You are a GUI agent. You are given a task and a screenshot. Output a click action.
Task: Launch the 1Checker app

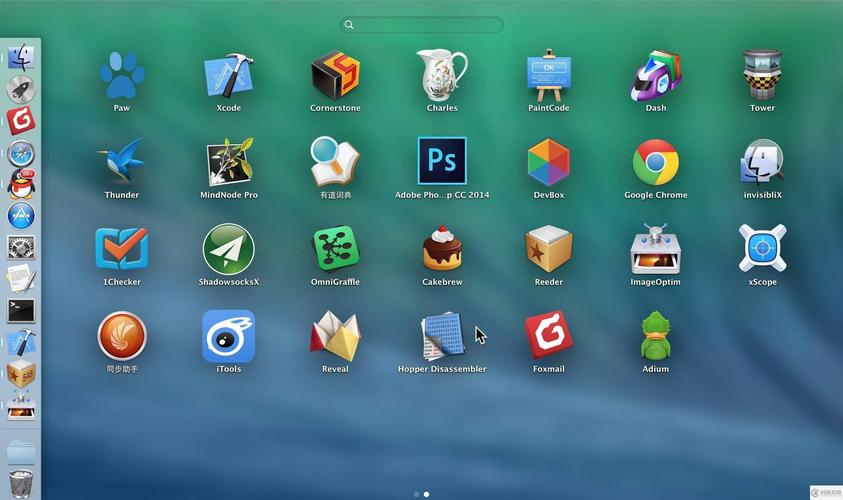[x=122, y=248]
